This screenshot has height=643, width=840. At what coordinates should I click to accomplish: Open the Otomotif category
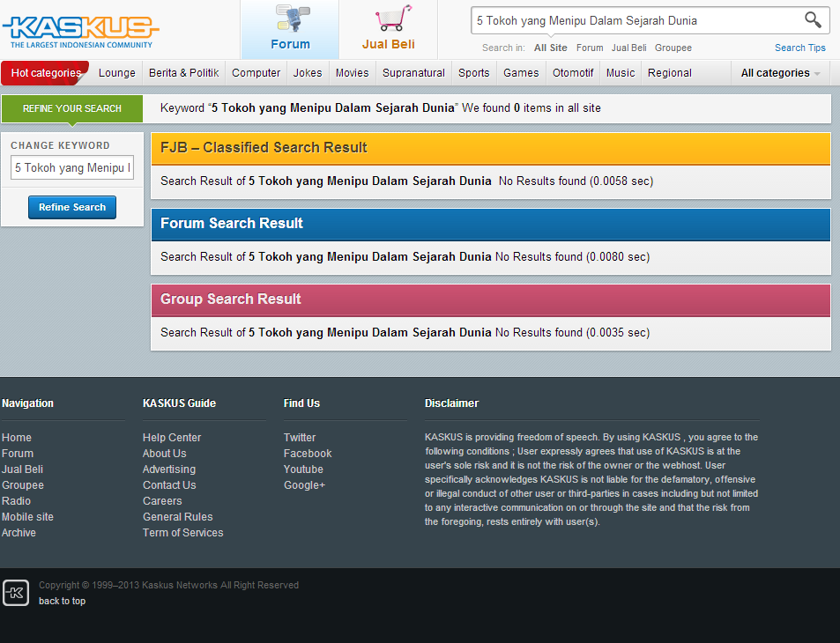pyautogui.click(x=573, y=73)
